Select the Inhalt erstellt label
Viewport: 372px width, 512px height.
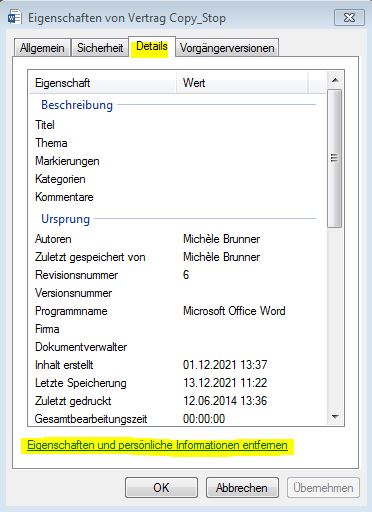[64, 365]
